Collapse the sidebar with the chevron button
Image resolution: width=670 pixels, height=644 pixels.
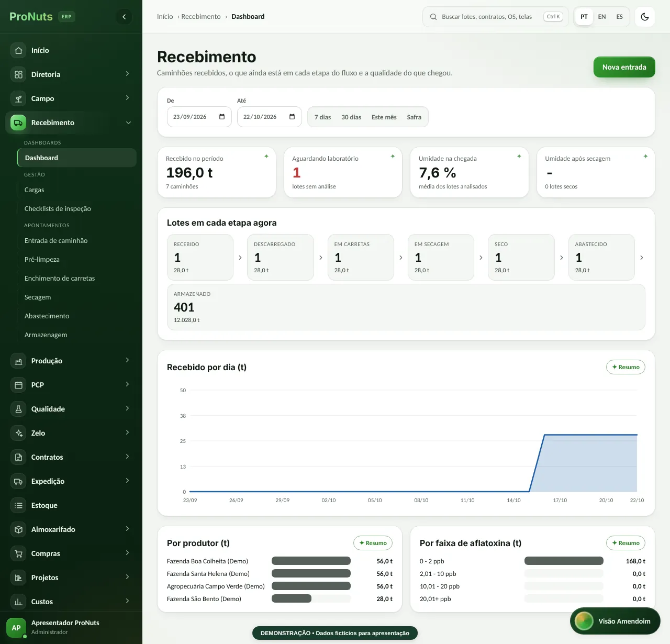click(x=124, y=17)
